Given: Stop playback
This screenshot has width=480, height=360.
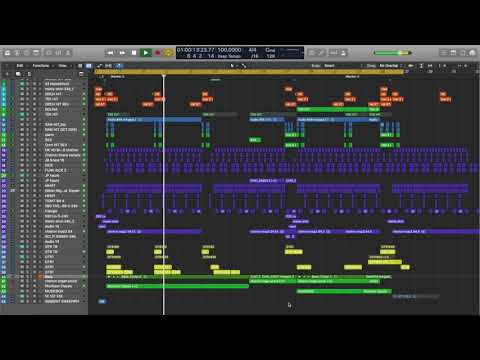Looking at the screenshot, I should pyautogui.click(x=134, y=53).
